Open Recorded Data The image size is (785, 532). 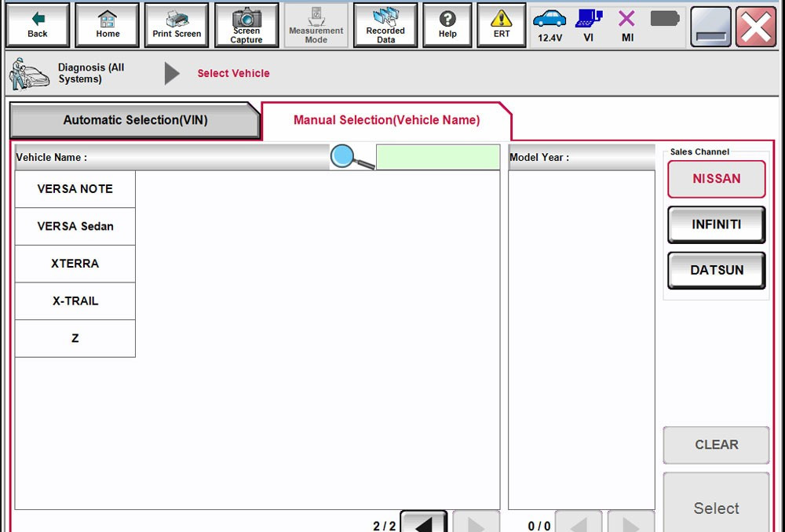tap(385, 24)
